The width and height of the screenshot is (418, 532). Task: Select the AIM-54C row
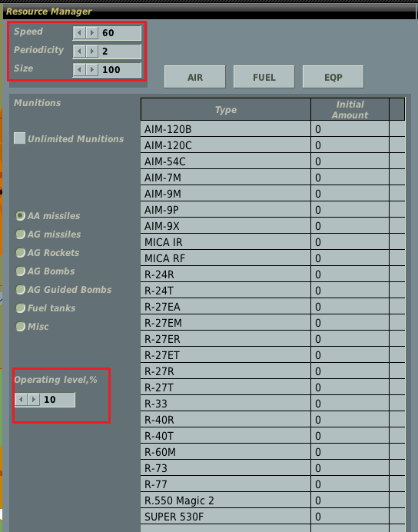[273, 161]
